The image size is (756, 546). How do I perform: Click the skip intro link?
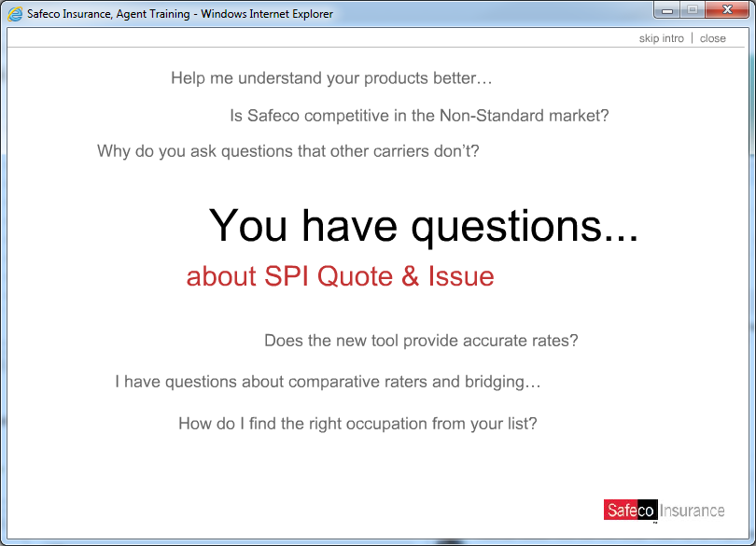click(x=661, y=38)
